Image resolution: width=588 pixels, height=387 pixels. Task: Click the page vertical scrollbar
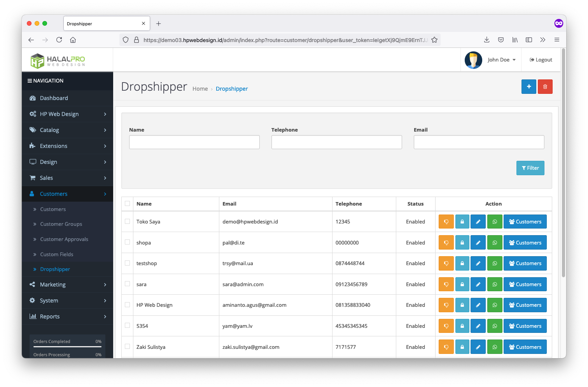point(563,163)
